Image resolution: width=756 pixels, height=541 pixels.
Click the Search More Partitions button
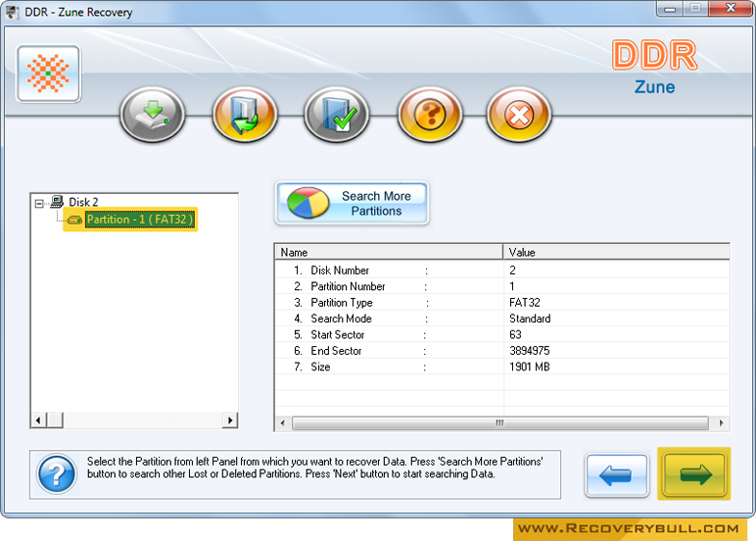point(352,203)
